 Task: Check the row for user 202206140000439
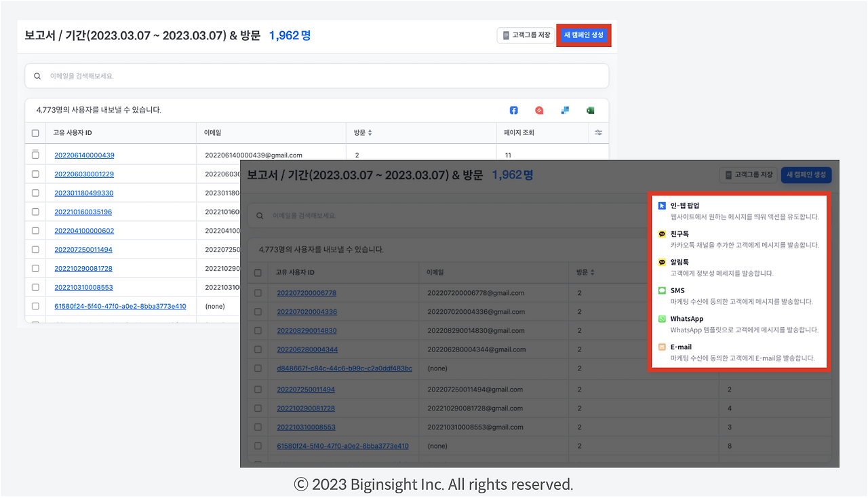coord(35,155)
